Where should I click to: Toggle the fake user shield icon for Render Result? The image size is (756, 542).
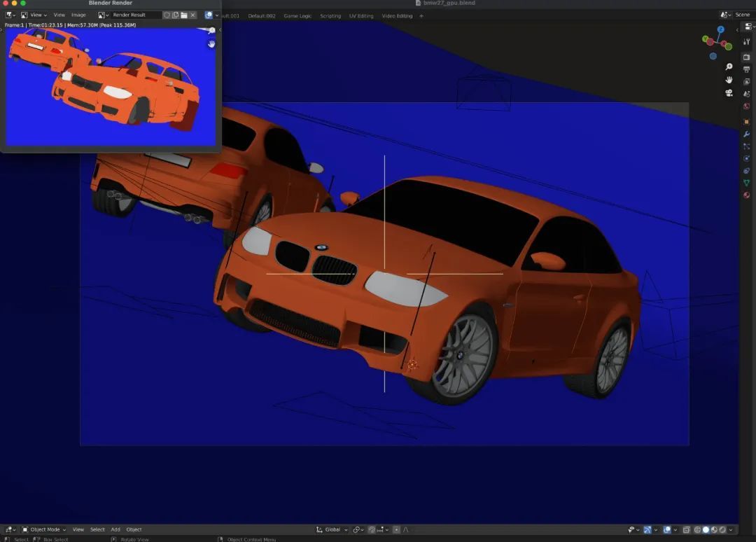(167, 15)
